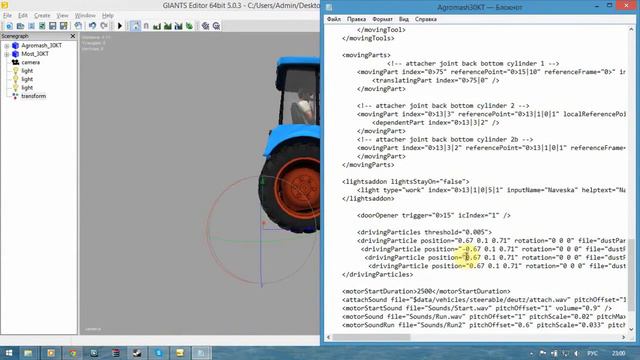The width and height of the screenshot is (640, 360).
Task: Select Agromash_30KT in the Scenegraph tree
Action: coord(42,45)
